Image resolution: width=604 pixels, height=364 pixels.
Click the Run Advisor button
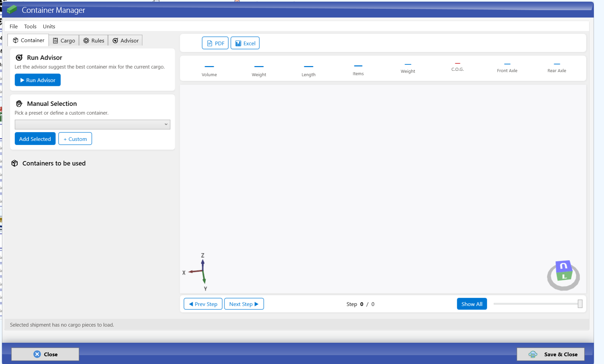pyautogui.click(x=38, y=80)
